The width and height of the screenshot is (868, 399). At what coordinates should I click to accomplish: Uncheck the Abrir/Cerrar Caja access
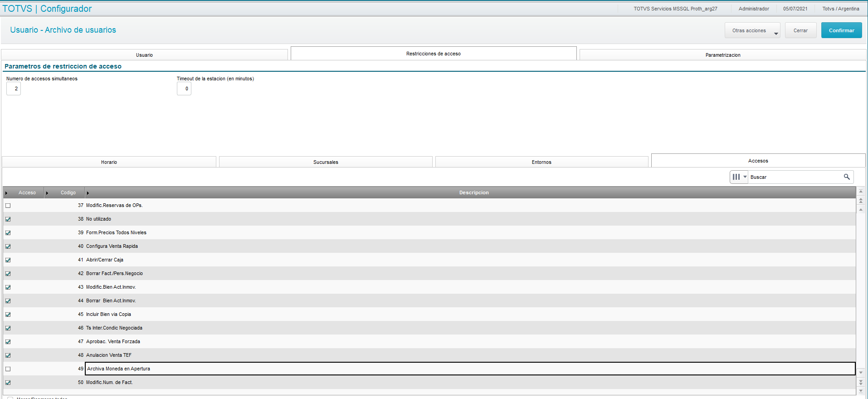point(8,260)
